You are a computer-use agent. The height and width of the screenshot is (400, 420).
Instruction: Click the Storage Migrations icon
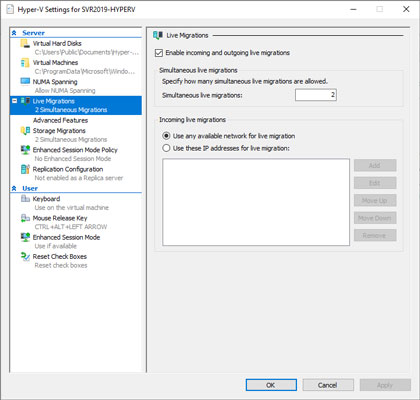(25, 131)
